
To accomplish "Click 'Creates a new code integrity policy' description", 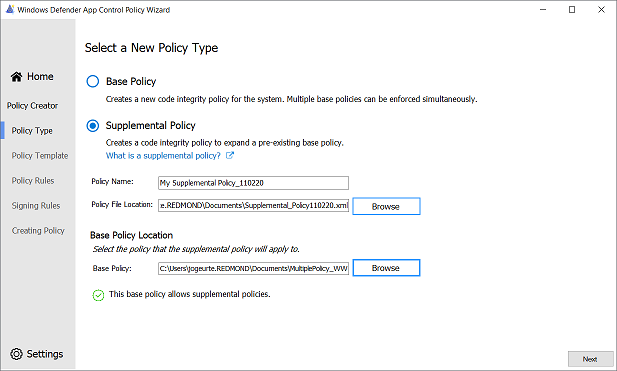I will pyautogui.click(x=292, y=99).
